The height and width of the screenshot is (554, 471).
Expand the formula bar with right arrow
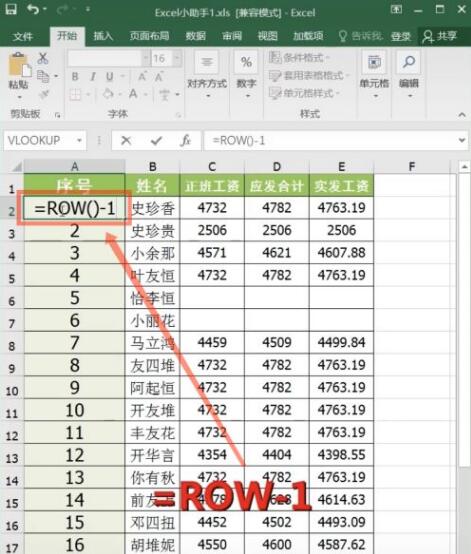point(462,141)
